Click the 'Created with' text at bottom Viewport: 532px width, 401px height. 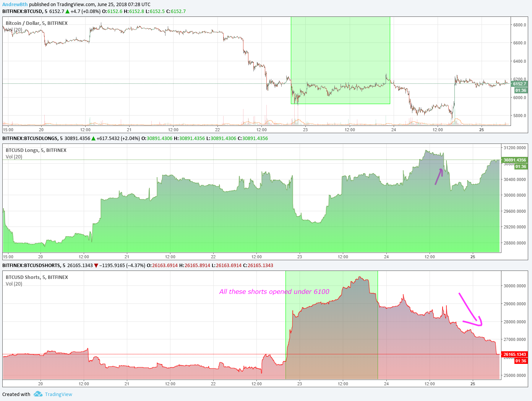16,394
